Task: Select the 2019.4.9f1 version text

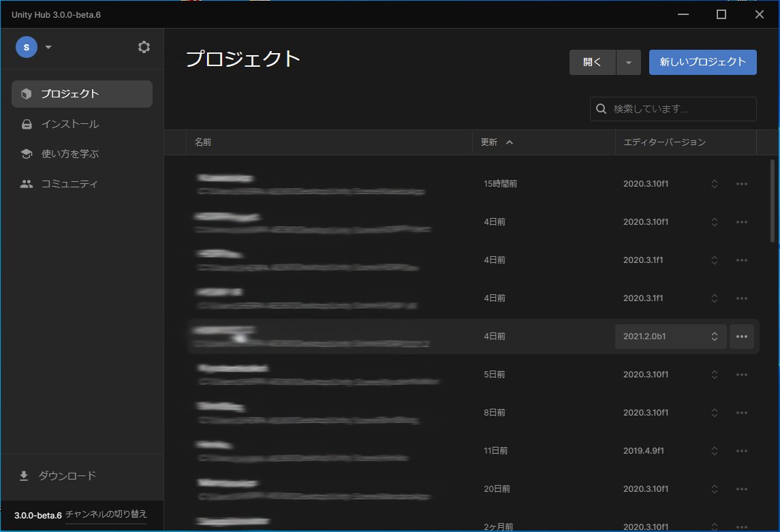Action: [643, 451]
